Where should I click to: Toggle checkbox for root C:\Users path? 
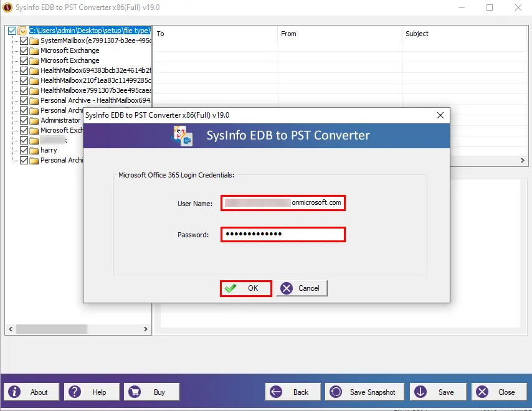(x=12, y=31)
